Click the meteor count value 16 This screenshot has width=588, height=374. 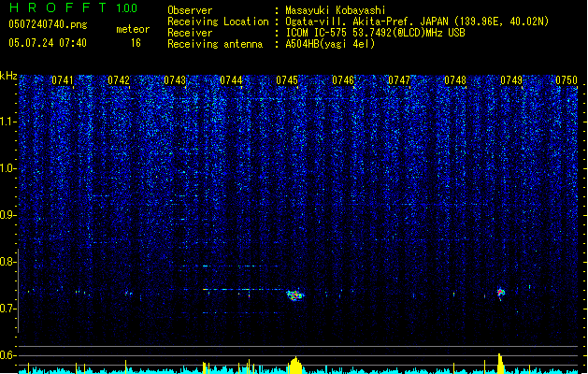(136, 43)
